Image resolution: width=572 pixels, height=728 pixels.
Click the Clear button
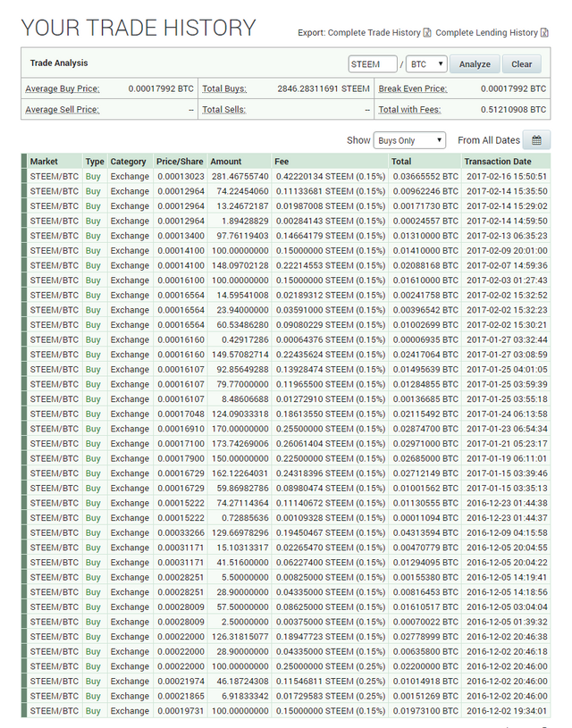(x=521, y=64)
